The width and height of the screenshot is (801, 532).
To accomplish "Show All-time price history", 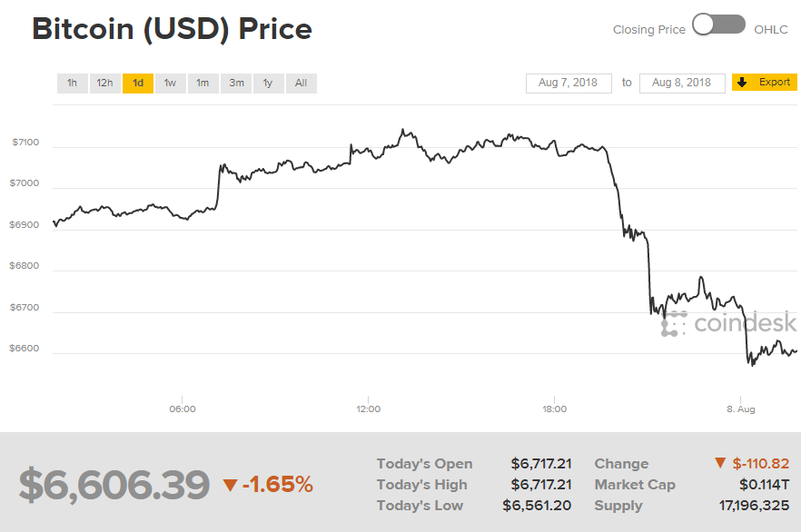I will pyautogui.click(x=301, y=84).
